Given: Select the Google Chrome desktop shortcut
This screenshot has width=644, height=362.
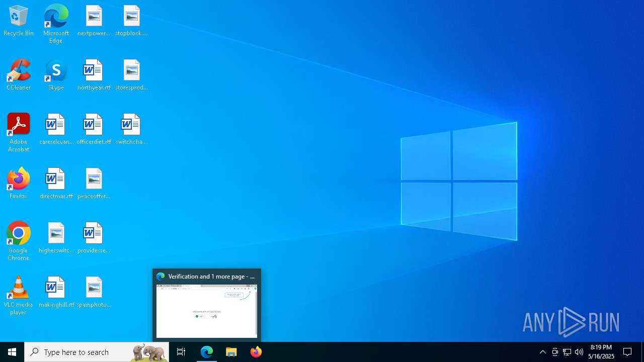Looking at the screenshot, I should 19,241.
